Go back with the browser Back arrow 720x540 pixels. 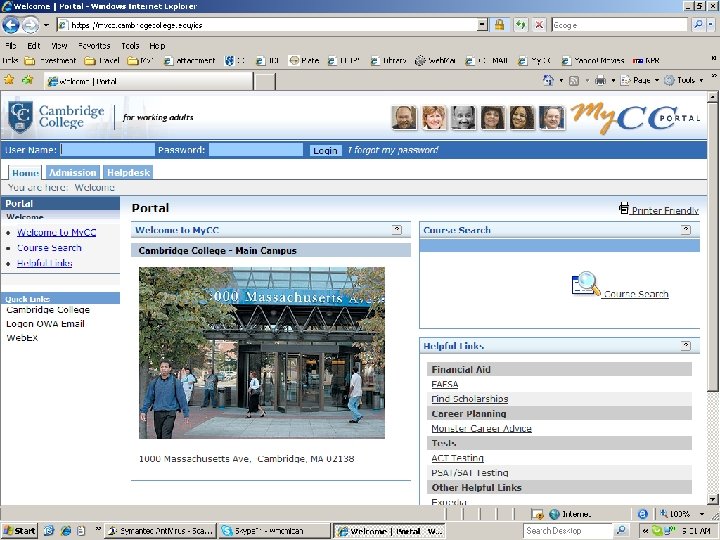coord(11,25)
